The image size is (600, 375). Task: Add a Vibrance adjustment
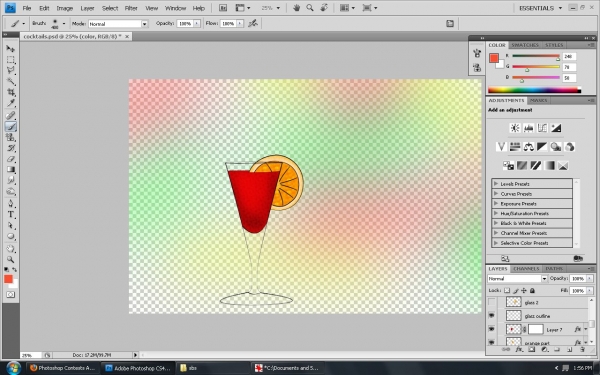[501, 147]
